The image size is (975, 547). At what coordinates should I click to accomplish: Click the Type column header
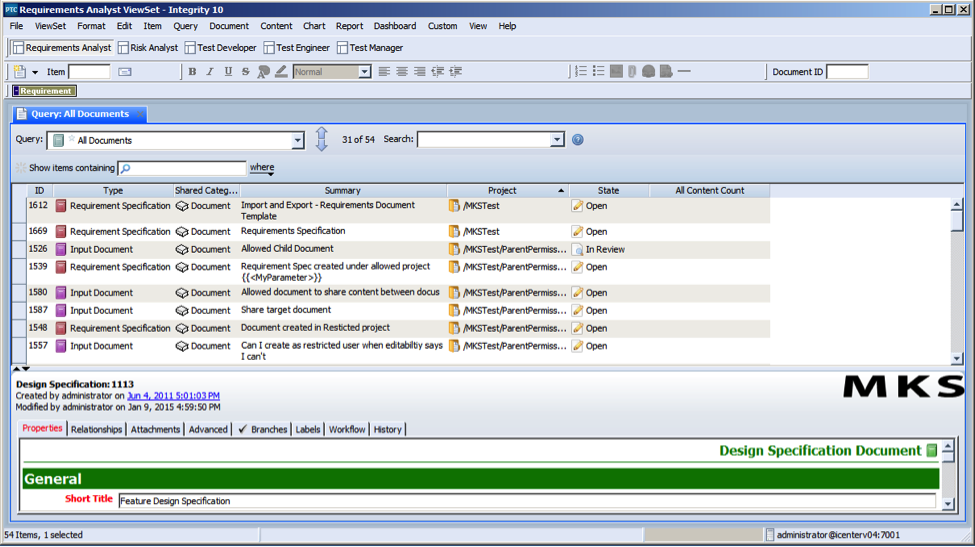coord(113,191)
